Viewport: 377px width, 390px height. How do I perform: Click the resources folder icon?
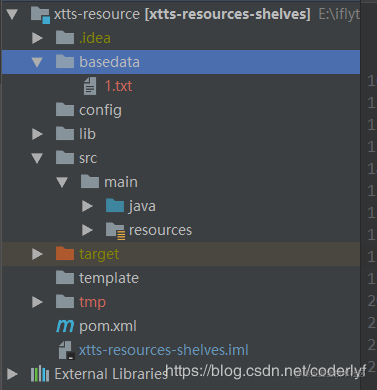115,230
